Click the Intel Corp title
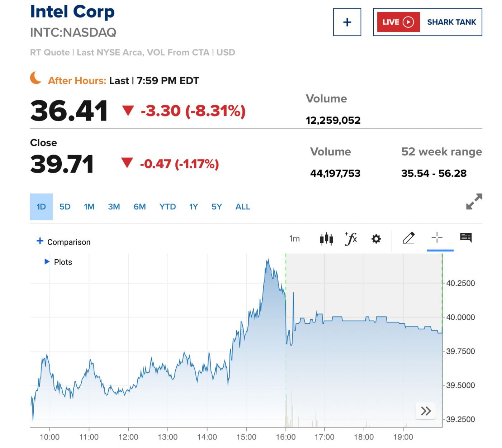 [x=72, y=12]
